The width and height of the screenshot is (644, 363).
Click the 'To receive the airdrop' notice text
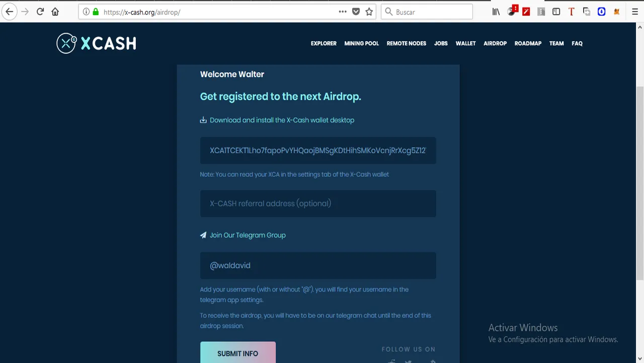coord(315,321)
